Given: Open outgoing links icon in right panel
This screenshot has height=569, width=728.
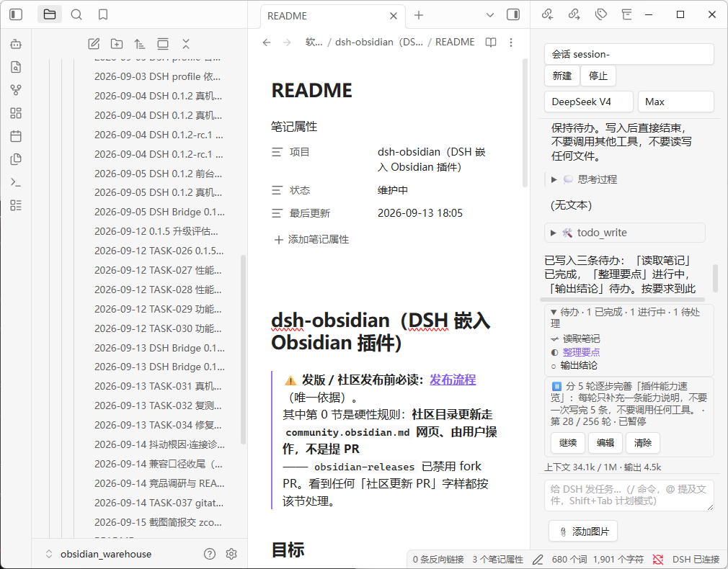Looking at the screenshot, I should click(x=574, y=15).
